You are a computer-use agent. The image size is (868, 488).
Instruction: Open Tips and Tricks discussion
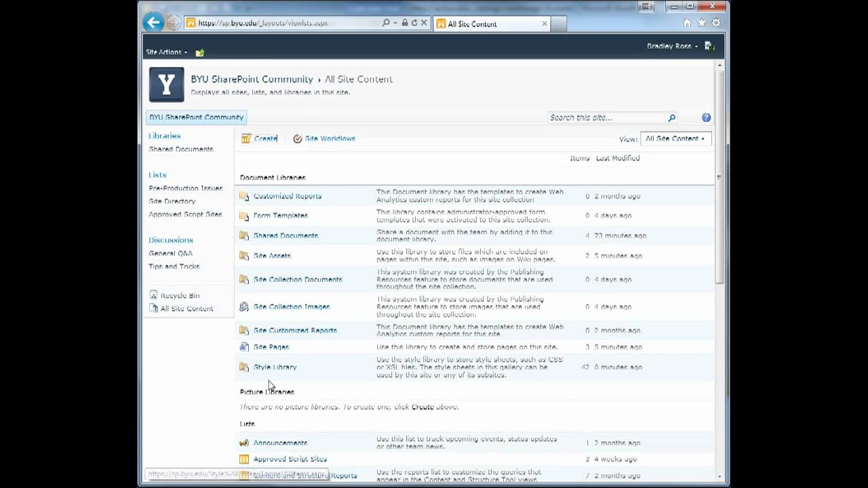[174, 266]
